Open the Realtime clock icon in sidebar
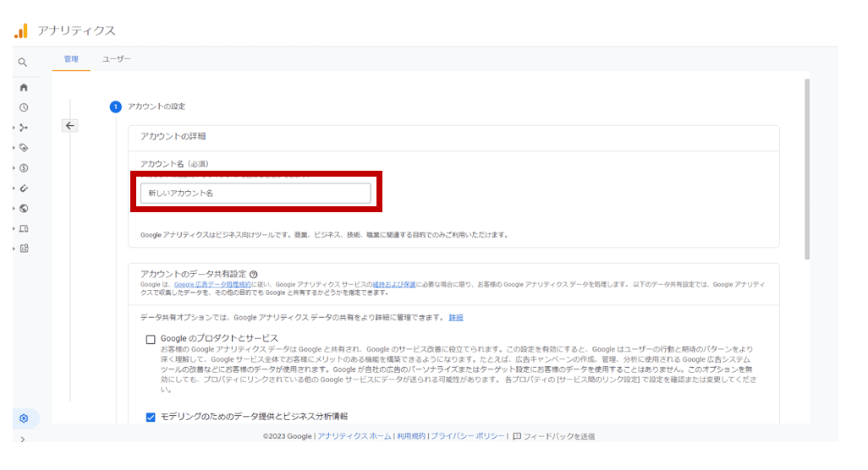Screen dimensions: 868x470 pos(24,107)
